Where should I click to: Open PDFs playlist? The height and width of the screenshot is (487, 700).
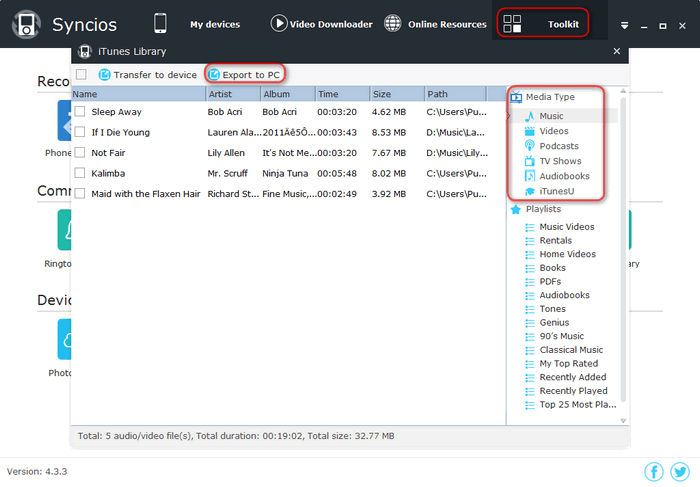pos(550,282)
